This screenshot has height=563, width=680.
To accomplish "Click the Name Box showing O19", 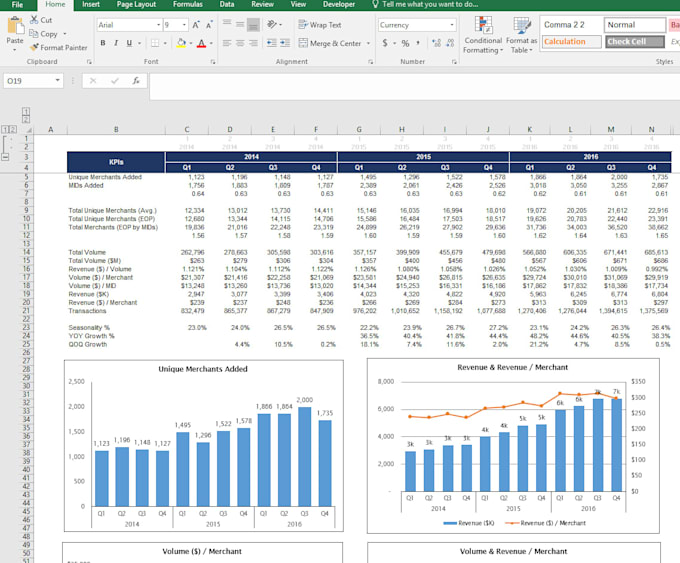I will (30, 81).
